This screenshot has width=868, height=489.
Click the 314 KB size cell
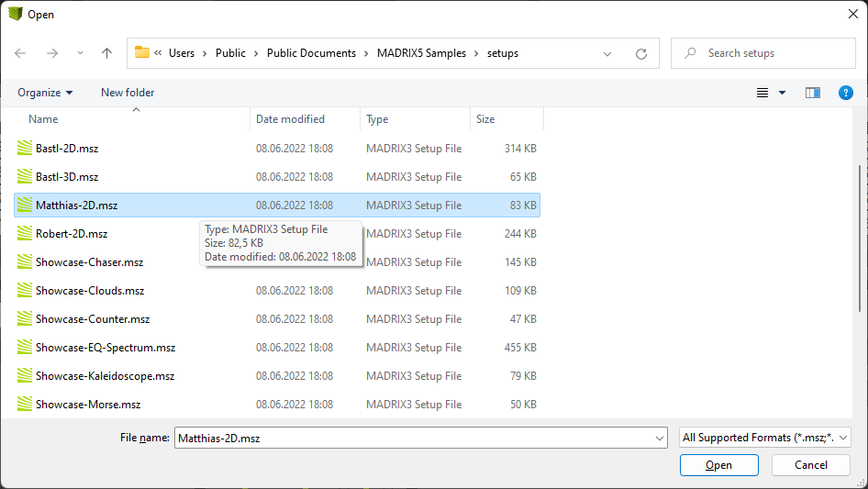coord(520,149)
